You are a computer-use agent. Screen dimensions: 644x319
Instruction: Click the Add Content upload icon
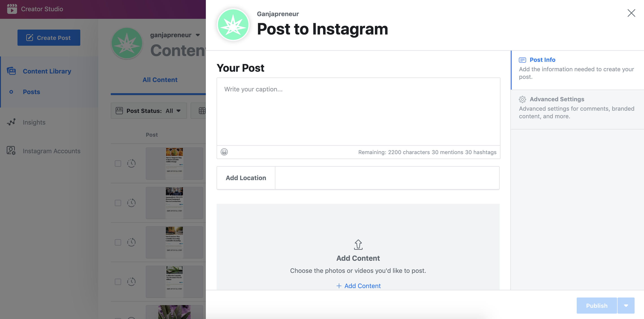358,244
